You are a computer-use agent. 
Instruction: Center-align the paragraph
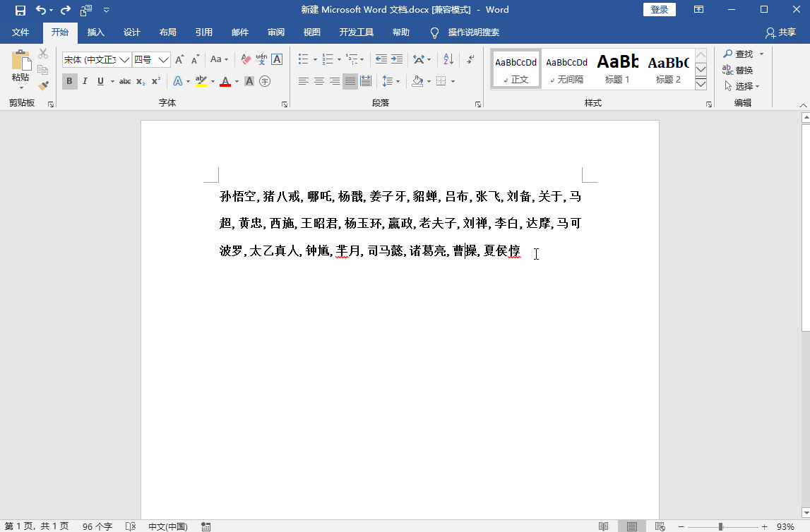[x=319, y=81]
